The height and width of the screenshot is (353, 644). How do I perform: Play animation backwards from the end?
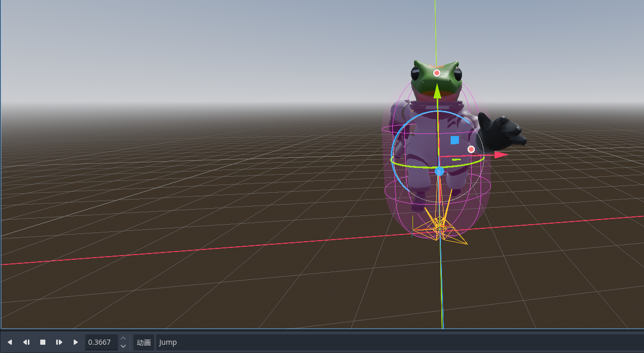click(x=26, y=342)
